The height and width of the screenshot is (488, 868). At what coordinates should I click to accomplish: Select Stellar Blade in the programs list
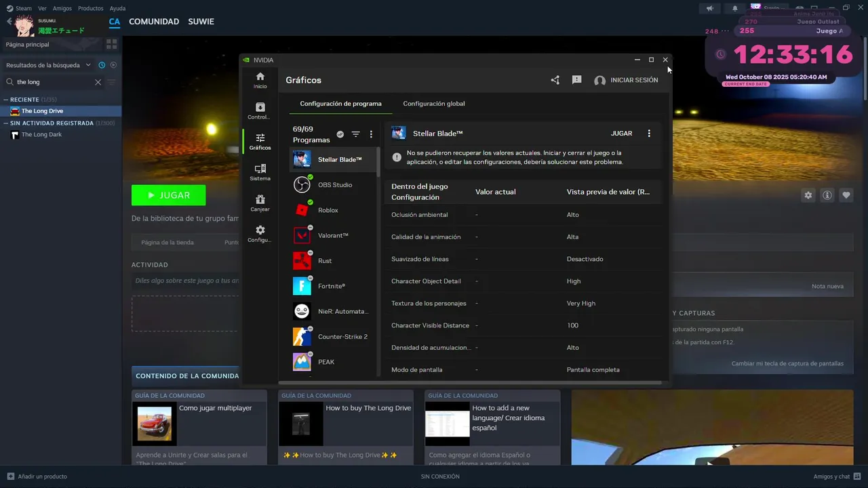coord(332,159)
